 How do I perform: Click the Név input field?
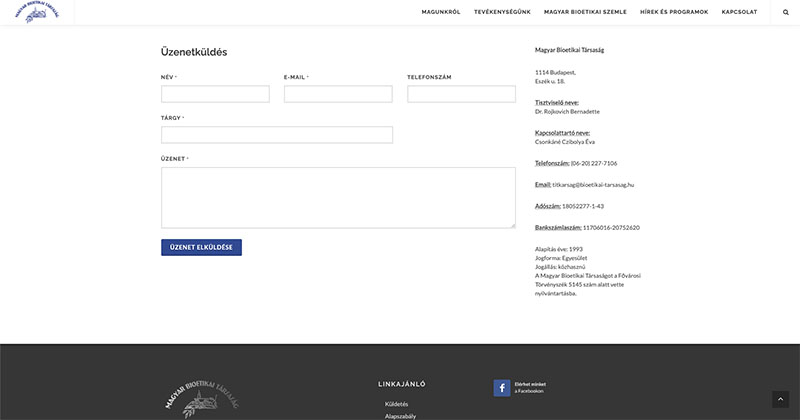click(x=215, y=94)
